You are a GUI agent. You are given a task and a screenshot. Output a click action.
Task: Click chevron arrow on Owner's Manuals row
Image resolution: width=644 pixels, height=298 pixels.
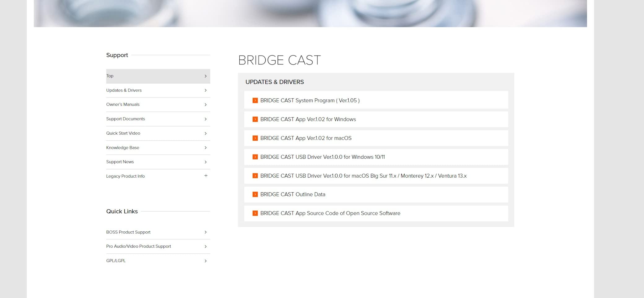[x=206, y=105]
